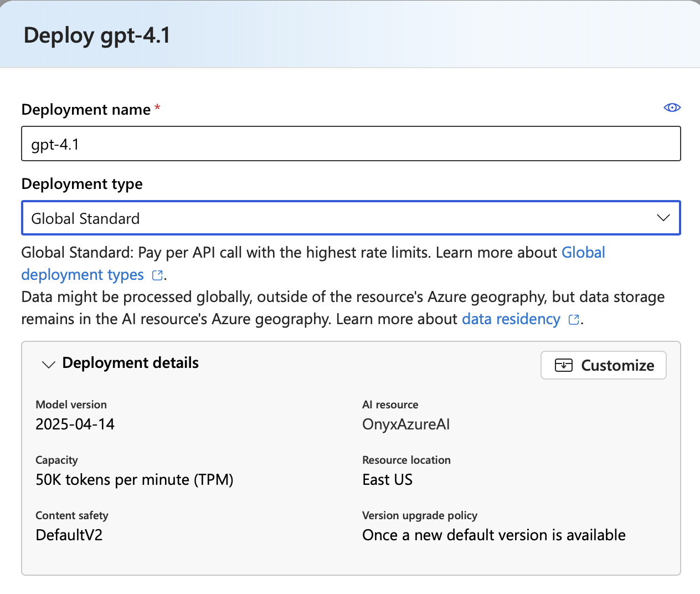Click the Resource location value East US

point(387,480)
